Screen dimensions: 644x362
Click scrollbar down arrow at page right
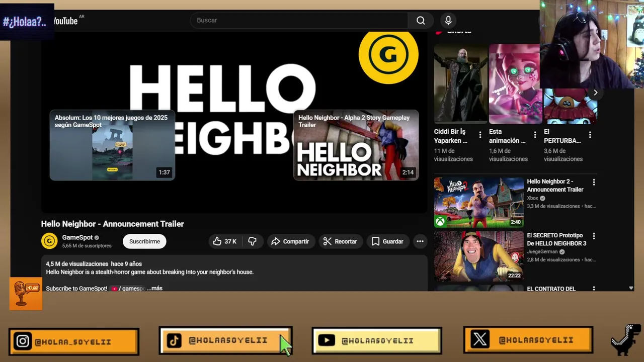point(631,288)
